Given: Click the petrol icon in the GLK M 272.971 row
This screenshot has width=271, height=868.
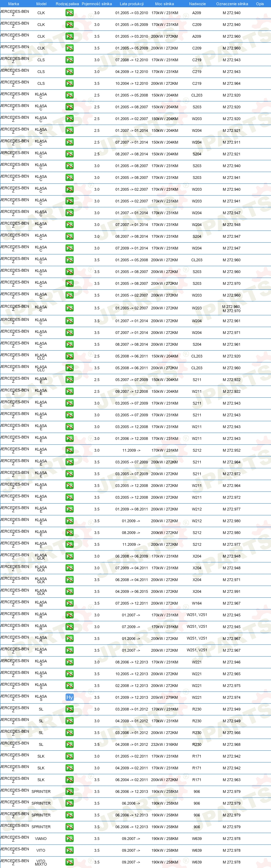Looking at the screenshot, I should pyautogui.click(x=70, y=580).
